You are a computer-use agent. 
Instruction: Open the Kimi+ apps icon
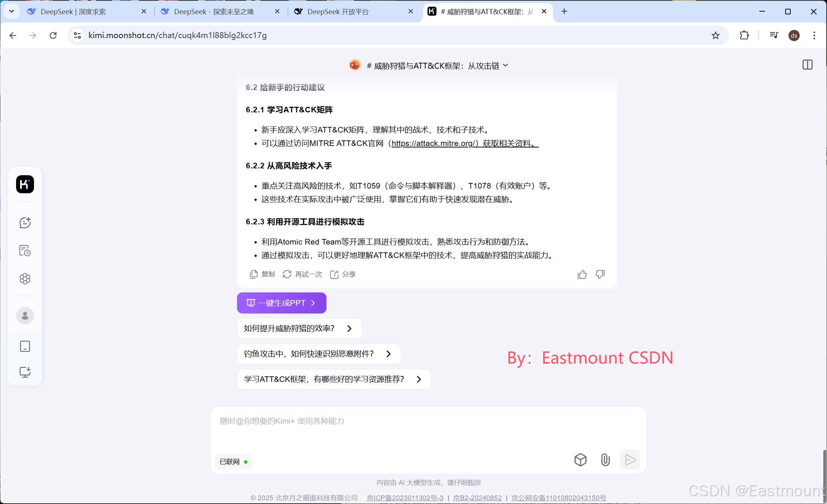[x=25, y=279]
